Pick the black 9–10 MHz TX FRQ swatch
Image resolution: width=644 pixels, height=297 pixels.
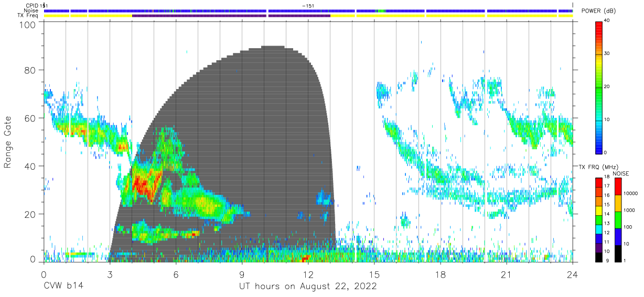pos(599,256)
